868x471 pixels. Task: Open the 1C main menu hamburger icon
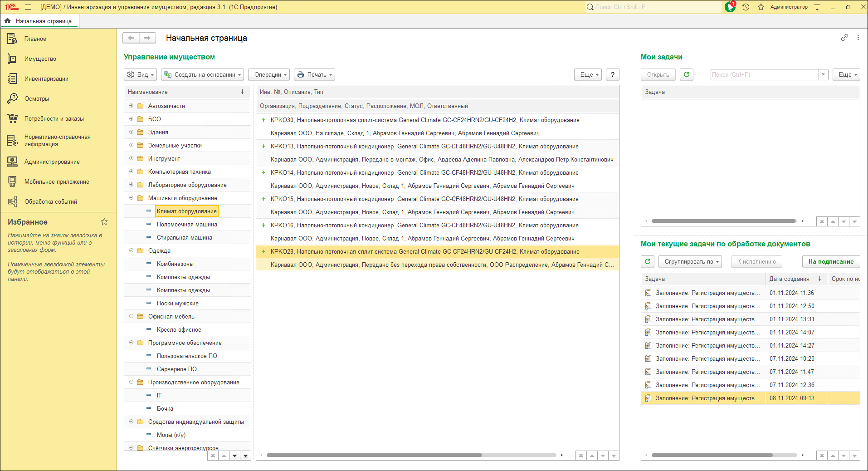(x=28, y=7)
